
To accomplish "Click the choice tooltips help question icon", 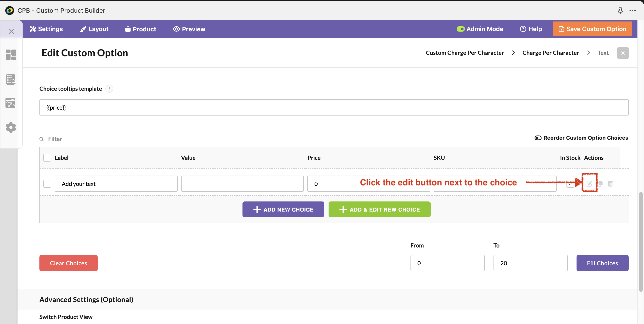I will 109,89.
